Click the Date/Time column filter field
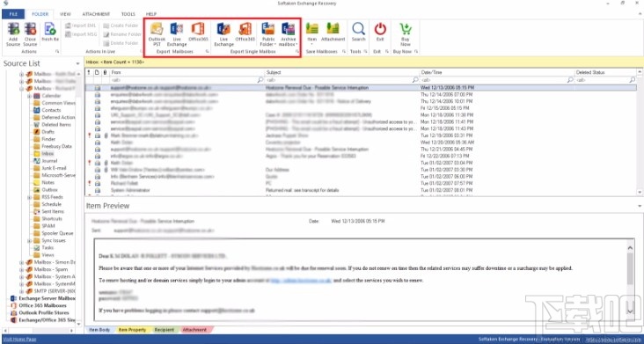 click(x=497, y=80)
